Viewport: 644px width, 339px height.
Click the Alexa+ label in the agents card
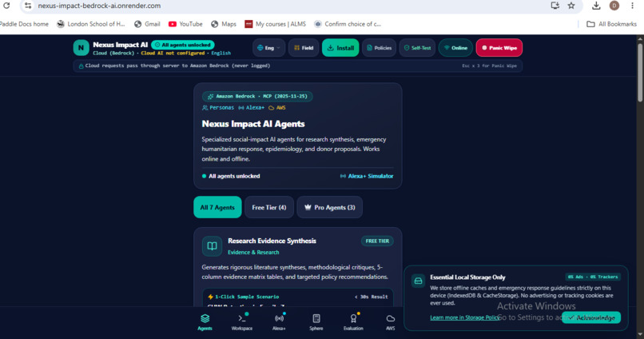click(252, 108)
